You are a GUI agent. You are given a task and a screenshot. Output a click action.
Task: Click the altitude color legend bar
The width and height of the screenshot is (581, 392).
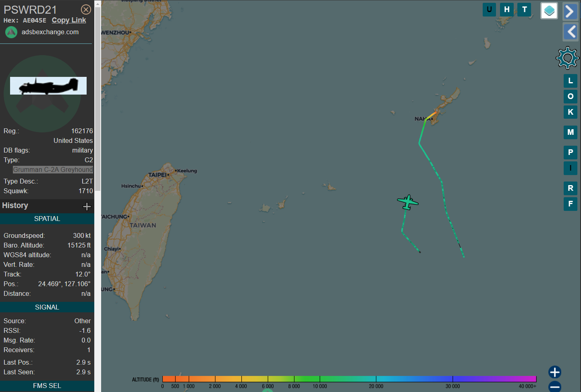(x=349, y=379)
